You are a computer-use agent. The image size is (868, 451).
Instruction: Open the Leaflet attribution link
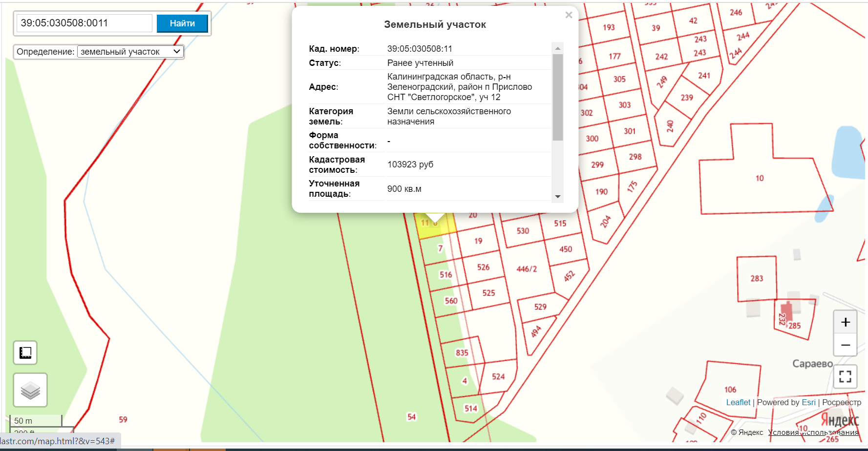click(738, 402)
